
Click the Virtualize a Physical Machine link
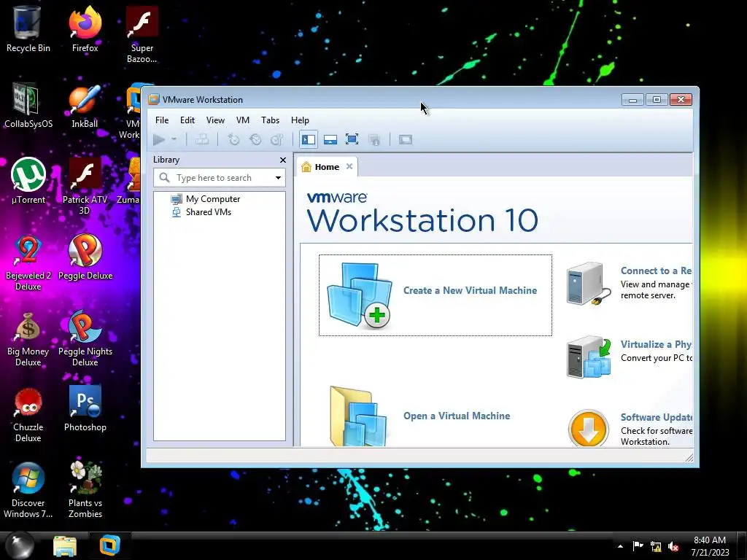point(656,344)
